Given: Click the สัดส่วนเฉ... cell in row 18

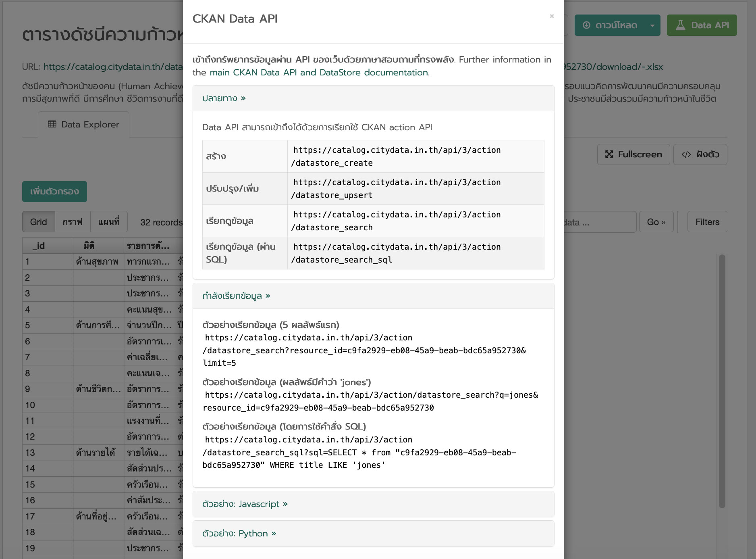Looking at the screenshot, I should (x=149, y=532).
